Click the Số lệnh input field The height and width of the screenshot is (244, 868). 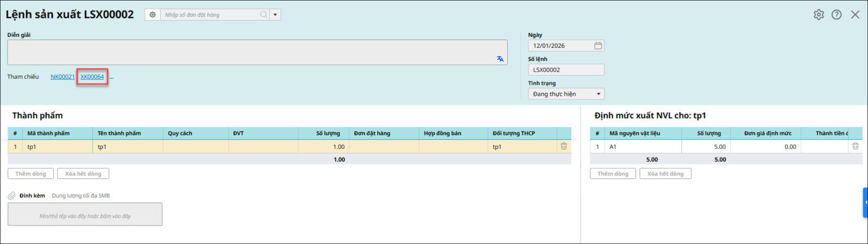pos(565,70)
